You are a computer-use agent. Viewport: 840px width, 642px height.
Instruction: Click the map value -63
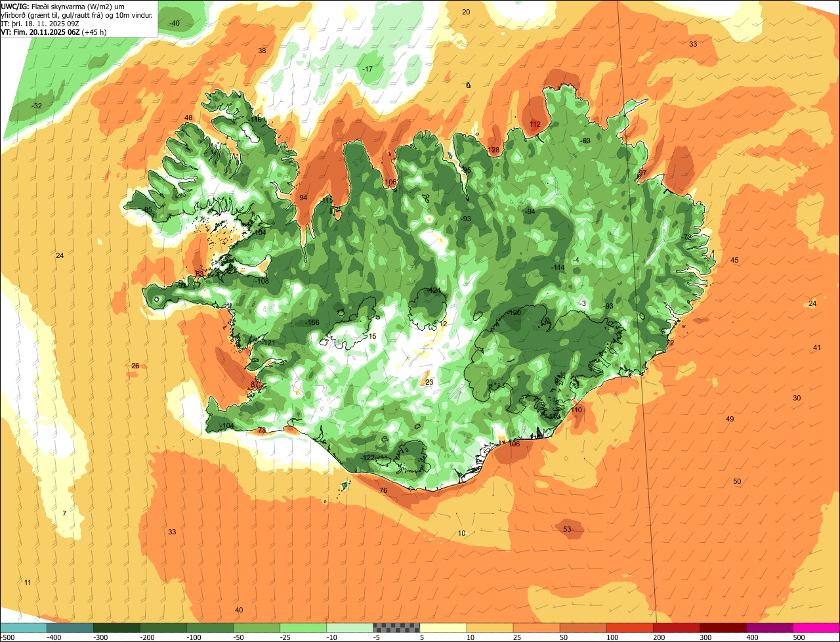pos(585,140)
